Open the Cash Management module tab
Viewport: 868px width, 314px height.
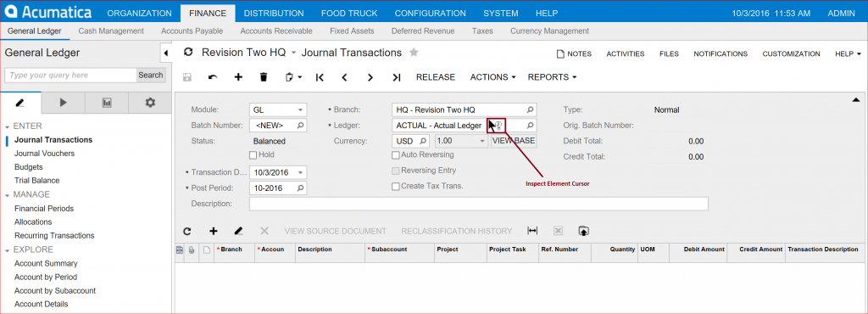[111, 31]
